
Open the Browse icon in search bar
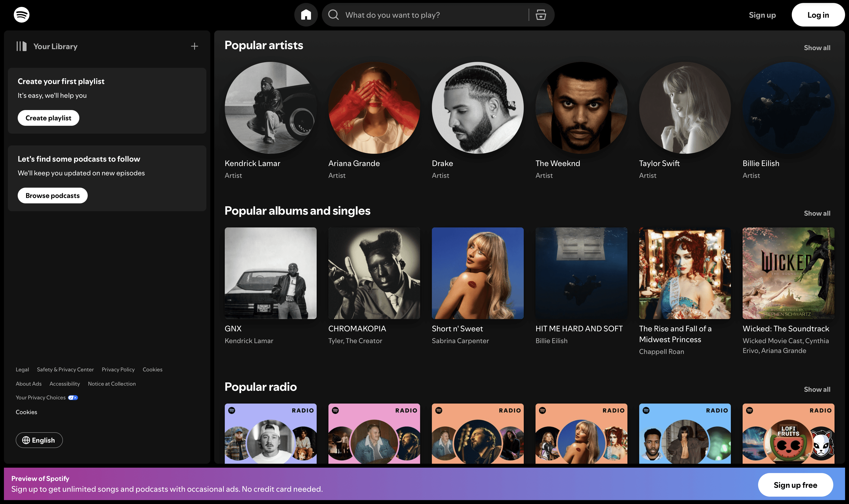[x=541, y=15]
